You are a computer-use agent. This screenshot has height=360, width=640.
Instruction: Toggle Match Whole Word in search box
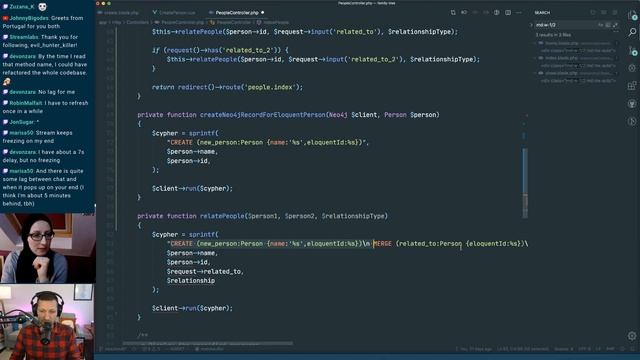pos(608,25)
